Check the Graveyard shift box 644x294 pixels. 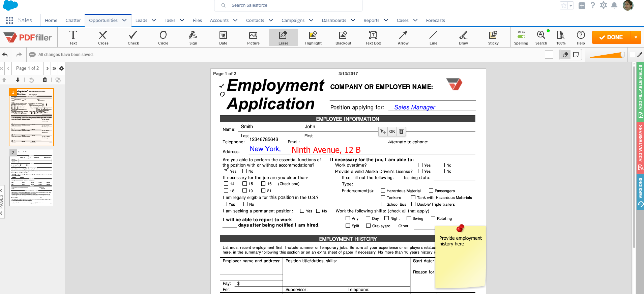369,226
